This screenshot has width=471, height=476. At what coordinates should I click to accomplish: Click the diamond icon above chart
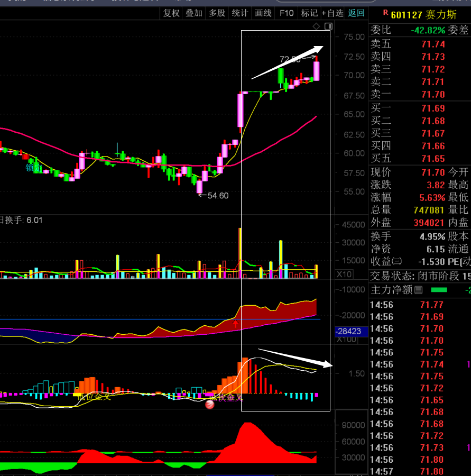(x=316, y=26)
